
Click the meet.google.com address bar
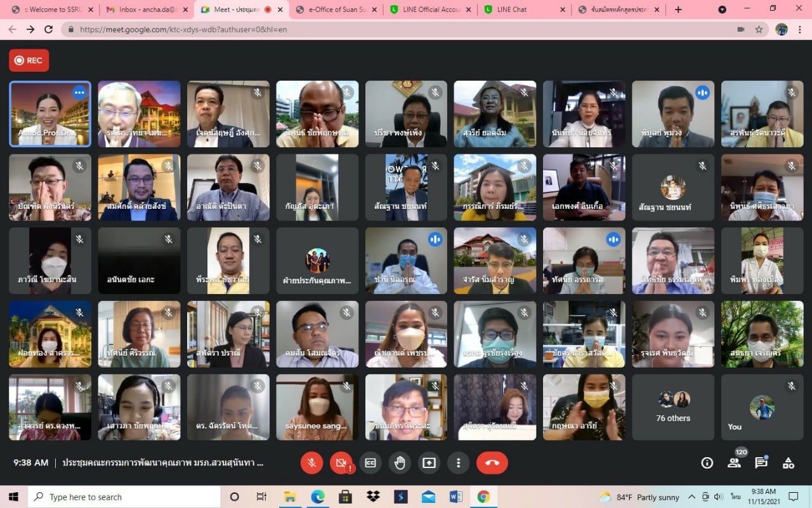point(381,29)
